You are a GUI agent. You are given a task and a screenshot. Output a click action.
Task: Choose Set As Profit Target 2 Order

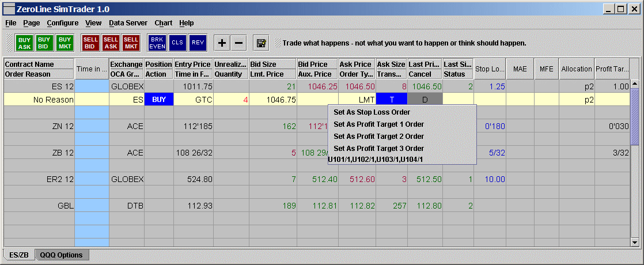tap(402, 137)
